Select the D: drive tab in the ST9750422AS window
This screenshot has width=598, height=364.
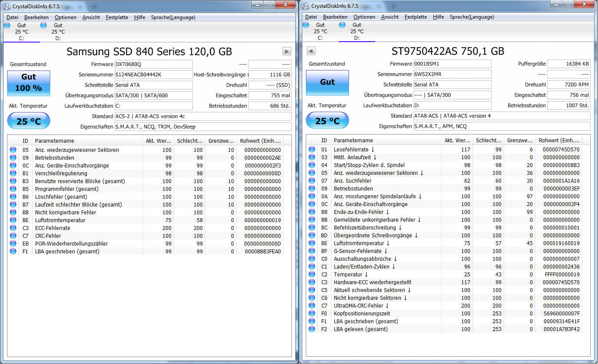click(357, 32)
